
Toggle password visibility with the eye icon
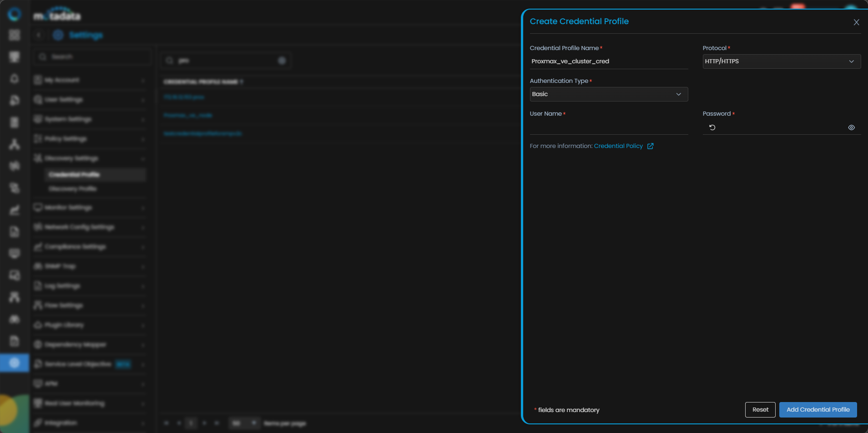coord(851,127)
